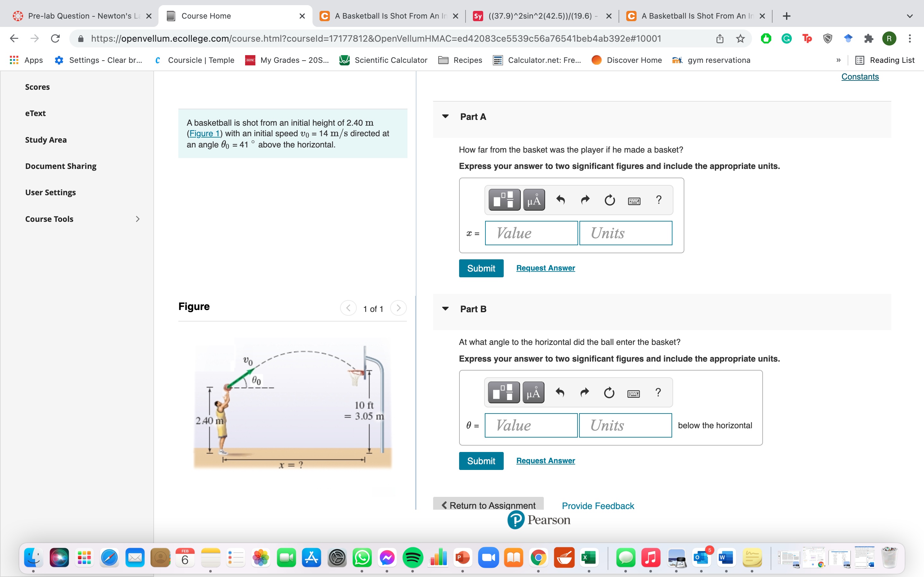Open the hidden bookmarks overflow chevron
Image resolution: width=924 pixels, height=577 pixels.
pyautogui.click(x=838, y=60)
